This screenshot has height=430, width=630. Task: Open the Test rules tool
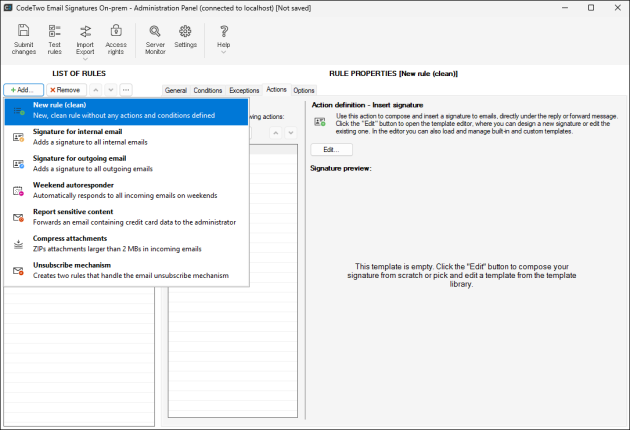pyautogui.click(x=54, y=38)
